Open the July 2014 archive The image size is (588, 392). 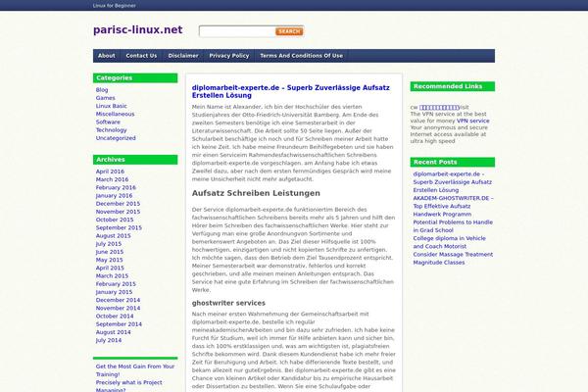tap(109, 340)
